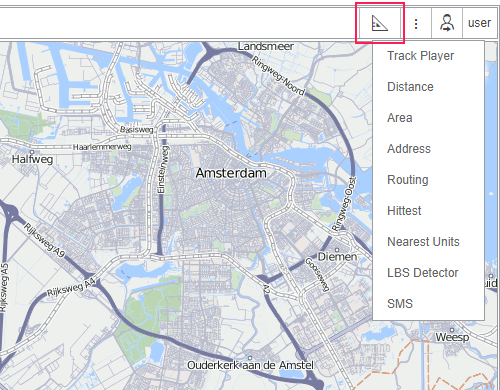Click the Weesp town label
The image size is (500, 390).
coord(452,337)
